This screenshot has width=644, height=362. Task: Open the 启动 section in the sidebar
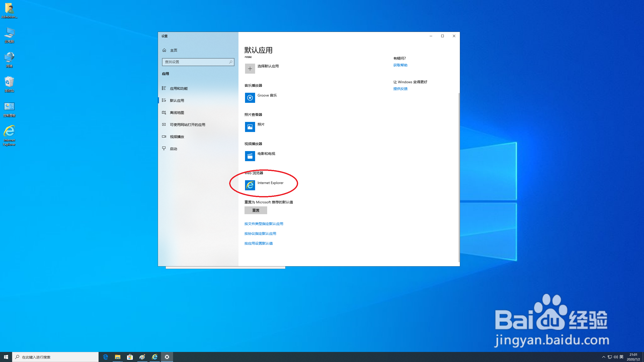(173, 149)
